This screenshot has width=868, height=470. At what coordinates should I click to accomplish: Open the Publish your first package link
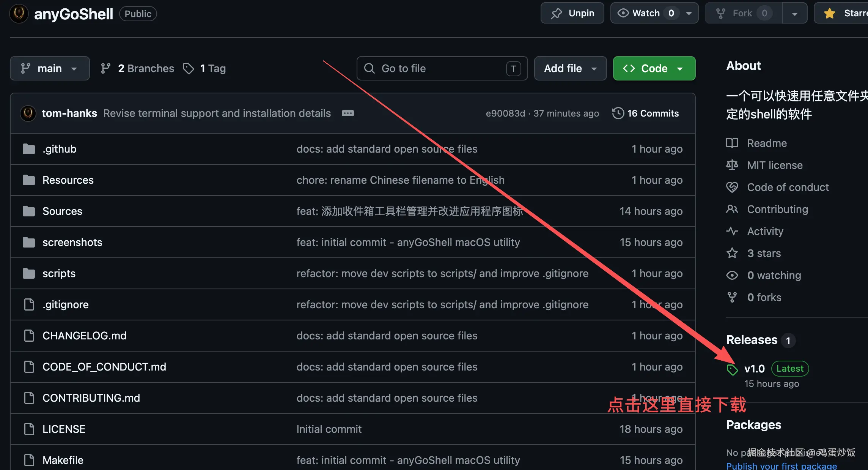point(781,466)
